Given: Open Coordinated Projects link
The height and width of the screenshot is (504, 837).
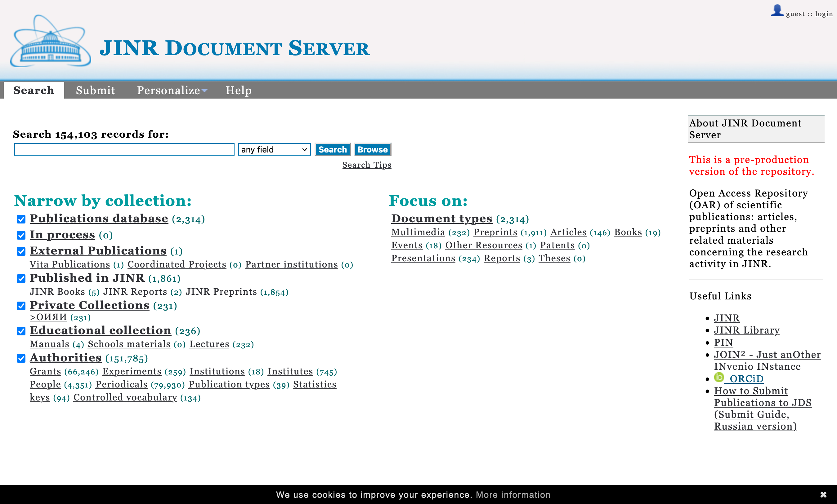Looking at the screenshot, I should (177, 264).
